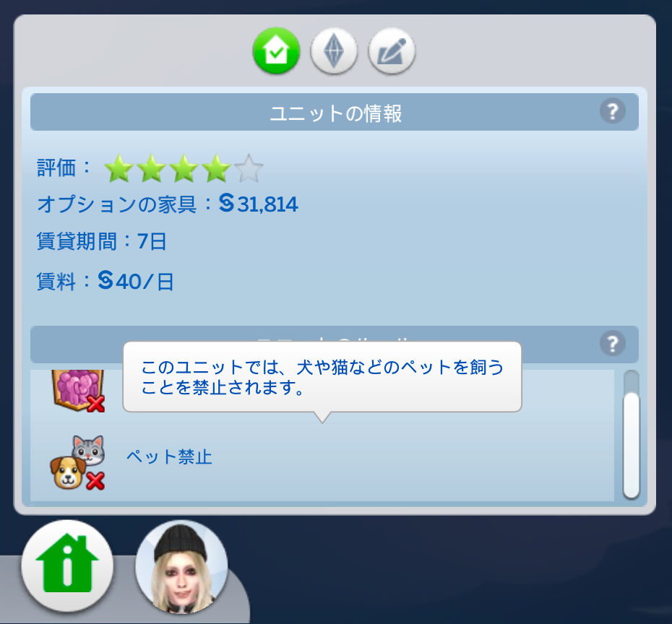Viewport: 672px width, 624px height.
Task: Click the second green rating star
Action: (151, 168)
